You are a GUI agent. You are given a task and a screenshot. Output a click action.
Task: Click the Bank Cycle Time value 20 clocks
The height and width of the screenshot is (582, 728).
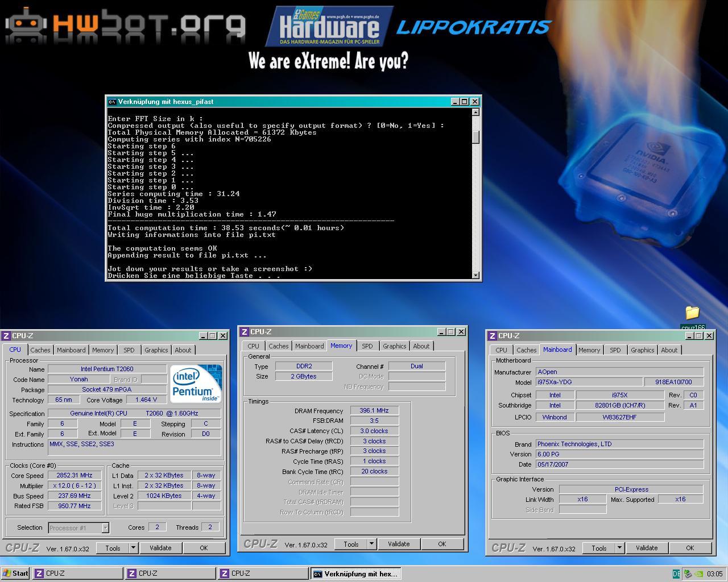point(374,471)
